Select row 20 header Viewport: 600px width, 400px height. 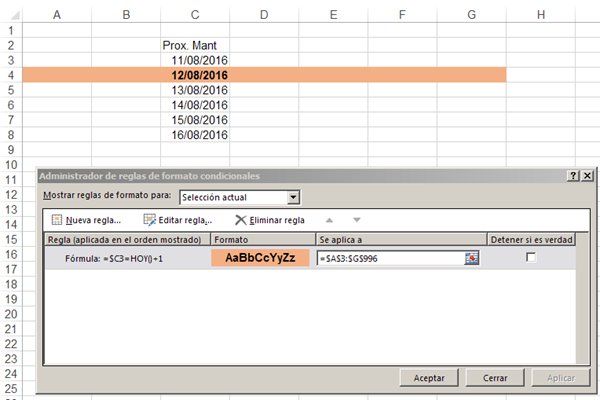pos(11,314)
